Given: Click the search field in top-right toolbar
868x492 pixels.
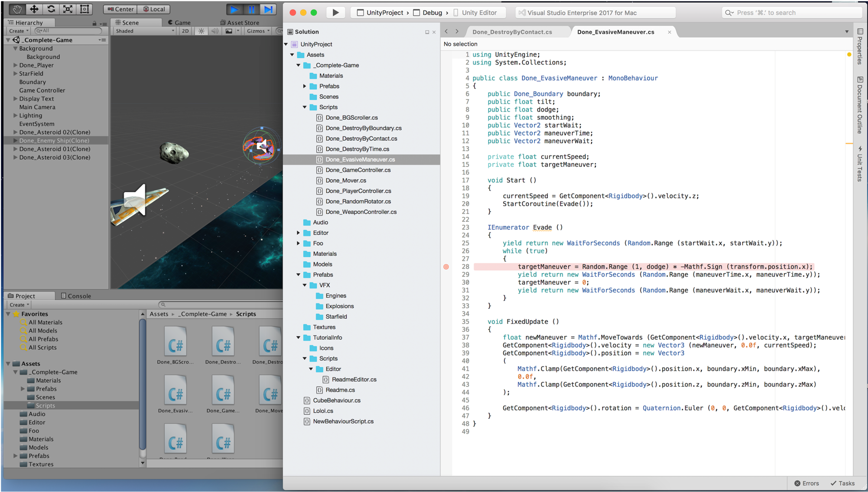Looking at the screenshot, I should click(x=789, y=12).
